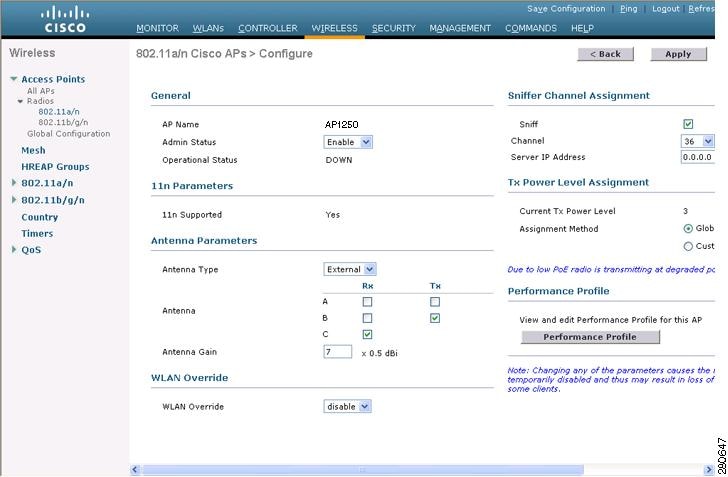Click the Save Configuration link
The width and height of the screenshot is (728, 477).
coord(566,9)
